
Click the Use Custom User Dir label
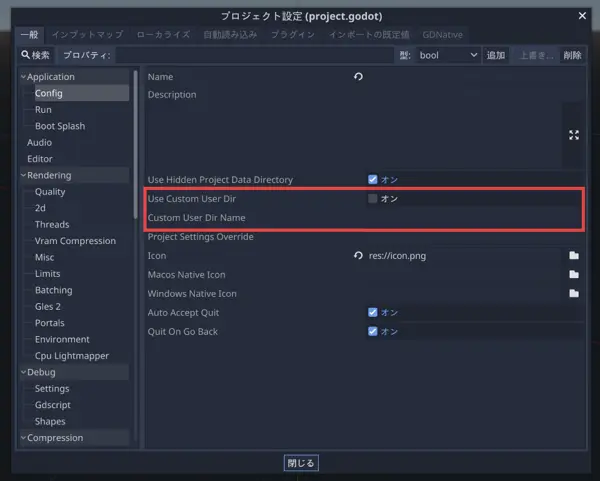coord(192,199)
